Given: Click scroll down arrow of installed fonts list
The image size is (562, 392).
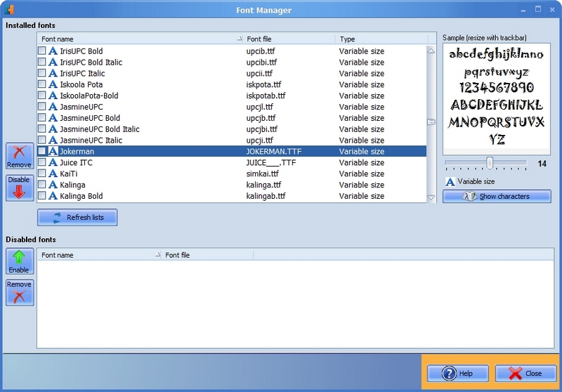Looking at the screenshot, I should tap(431, 197).
